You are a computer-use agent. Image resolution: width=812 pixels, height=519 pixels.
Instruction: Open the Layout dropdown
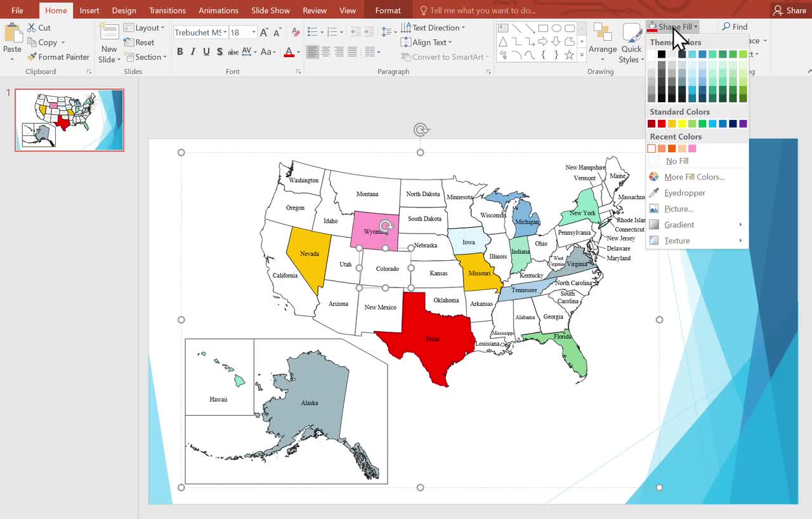pos(145,27)
